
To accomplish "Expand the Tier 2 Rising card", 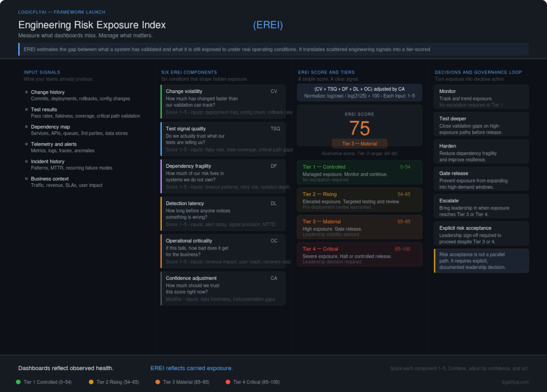I will point(359,199).
